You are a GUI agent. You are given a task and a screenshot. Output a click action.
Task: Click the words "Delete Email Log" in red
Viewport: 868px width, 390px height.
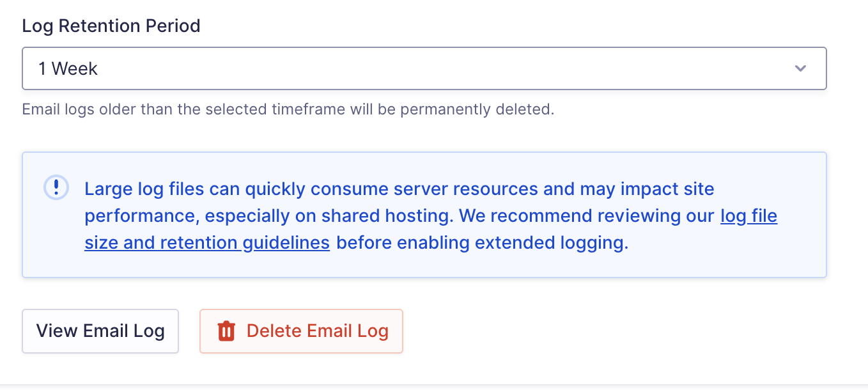tap(317, 331)
